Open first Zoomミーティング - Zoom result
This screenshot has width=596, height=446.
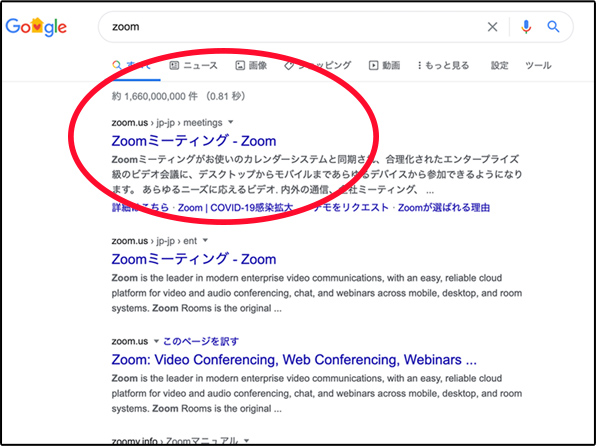194,141
